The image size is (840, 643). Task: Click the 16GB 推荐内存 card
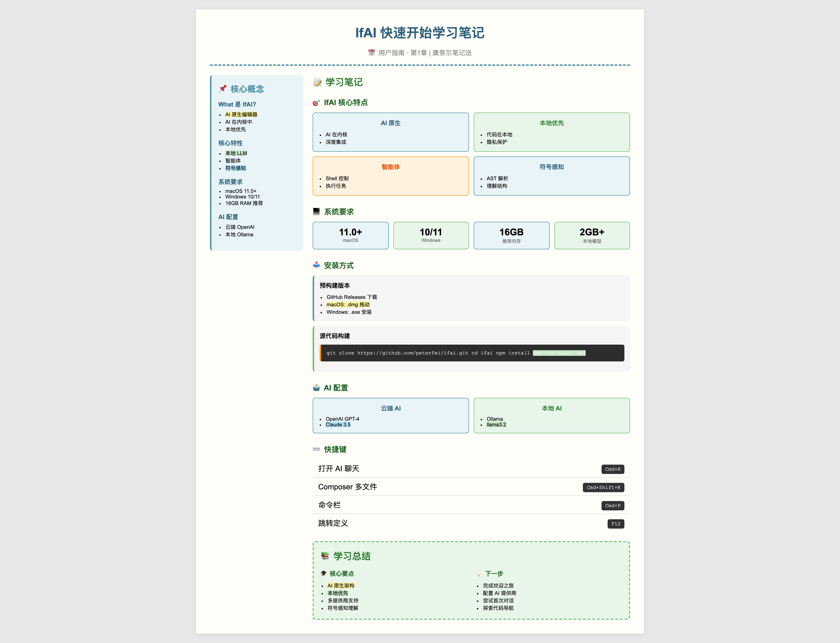[511, 235]
